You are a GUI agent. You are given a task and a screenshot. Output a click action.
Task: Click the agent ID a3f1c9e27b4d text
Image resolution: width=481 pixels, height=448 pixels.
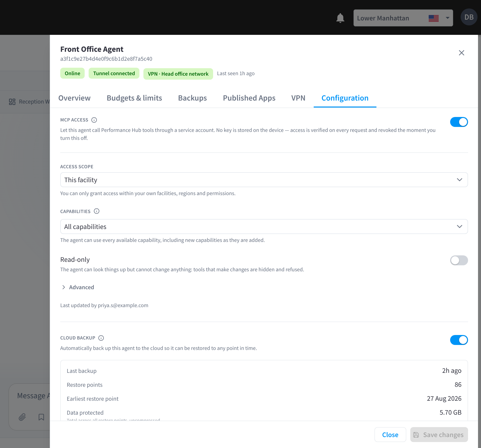click(106, 59)
